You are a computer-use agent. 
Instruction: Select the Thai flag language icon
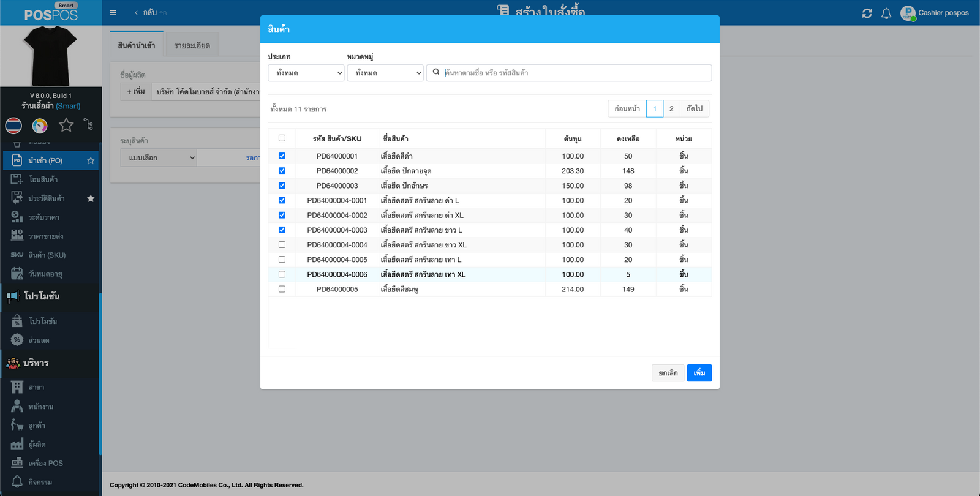click(13, 126)
